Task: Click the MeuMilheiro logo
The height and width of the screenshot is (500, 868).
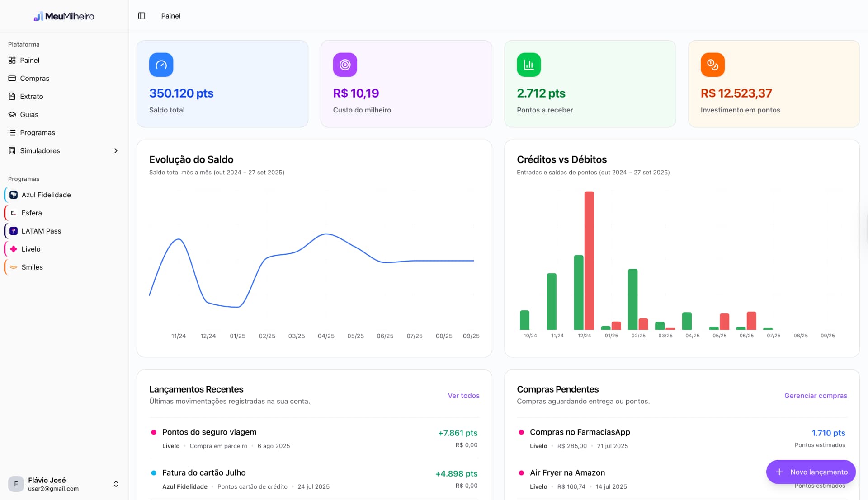Action: point(64,16)
